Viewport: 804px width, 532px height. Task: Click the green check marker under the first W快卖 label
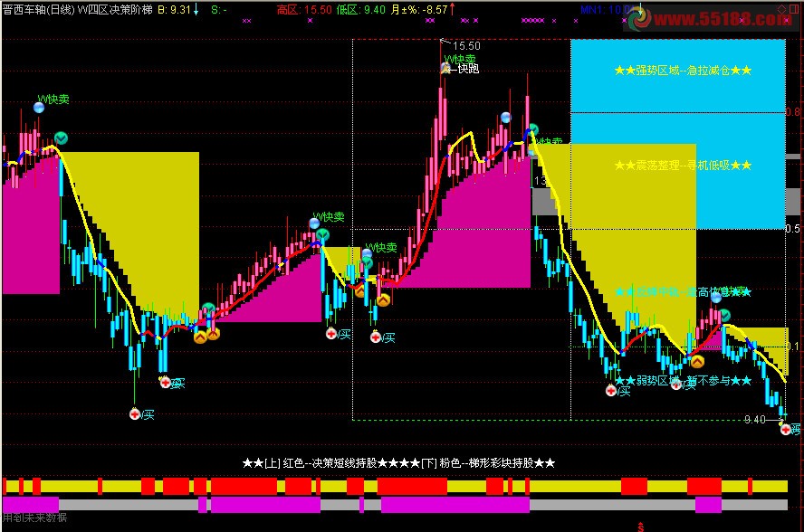(x=61, y=138)
